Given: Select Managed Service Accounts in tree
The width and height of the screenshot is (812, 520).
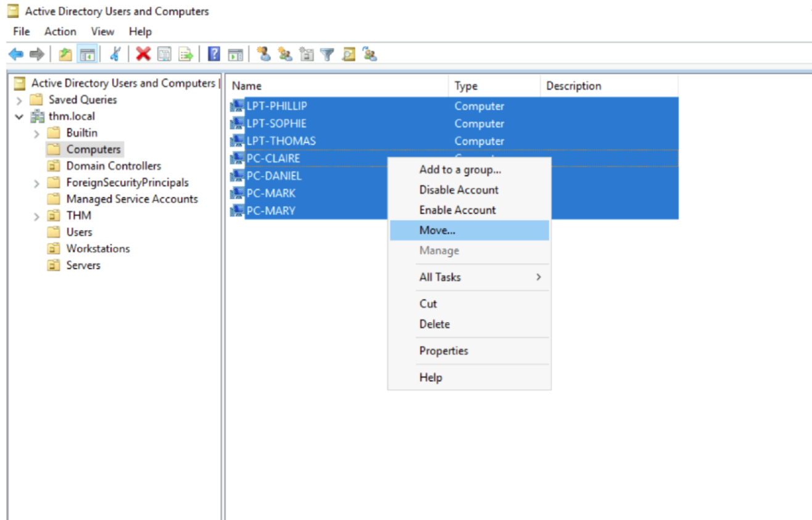Looking at the screenshot, I should 132,199.
